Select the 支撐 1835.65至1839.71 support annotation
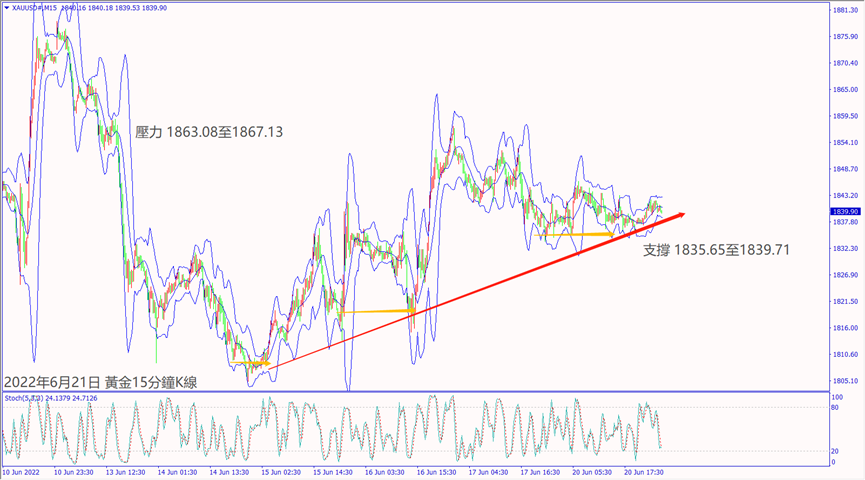This screenshot has width=865, height=480. pos(716,250)
